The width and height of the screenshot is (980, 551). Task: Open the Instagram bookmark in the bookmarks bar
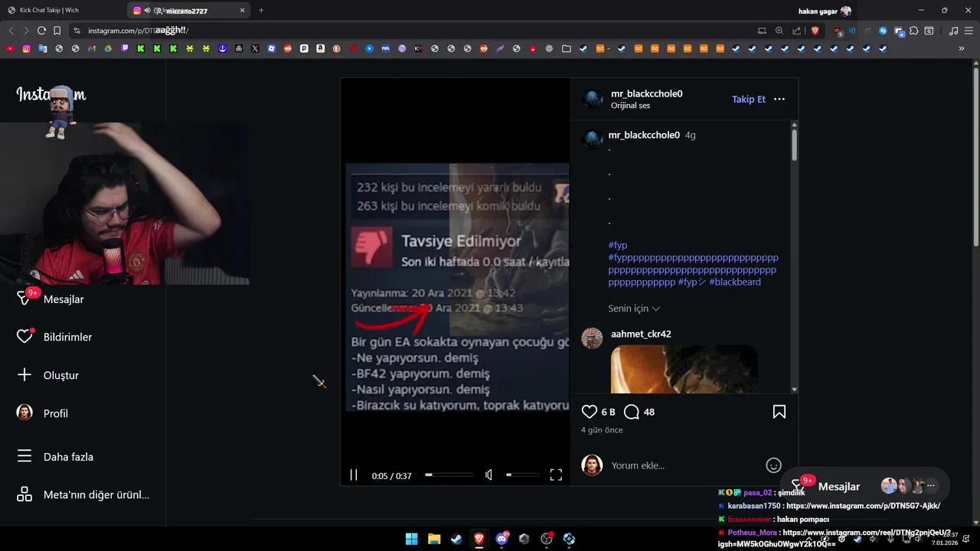point(26,48)
